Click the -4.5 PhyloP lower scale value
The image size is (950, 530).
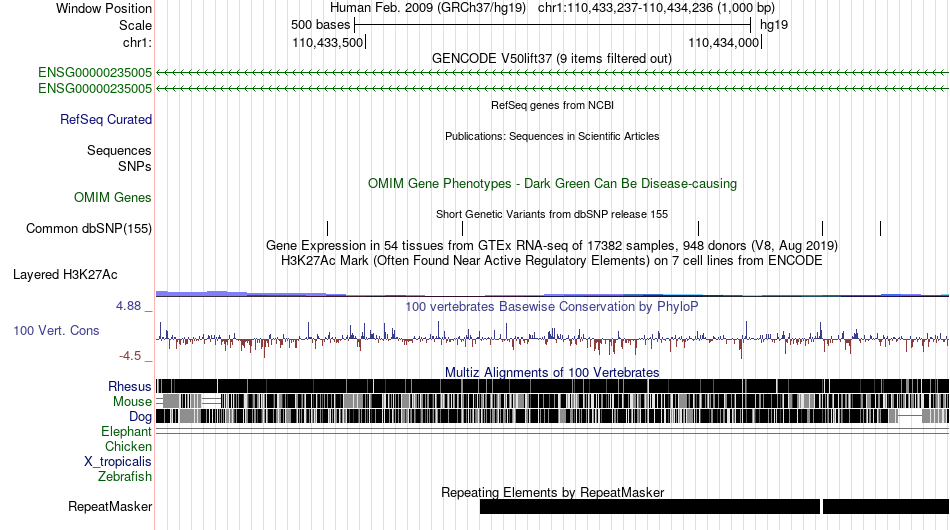[130, 356]
